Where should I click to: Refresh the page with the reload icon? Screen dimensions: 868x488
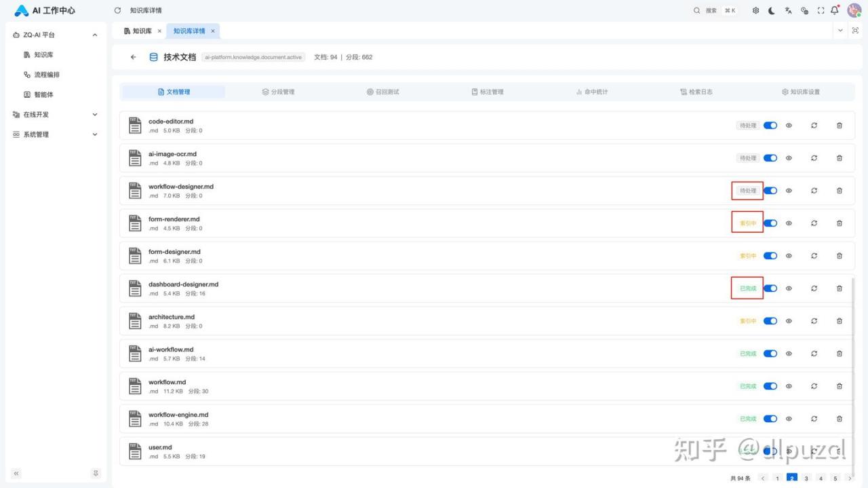pos(117,11)
